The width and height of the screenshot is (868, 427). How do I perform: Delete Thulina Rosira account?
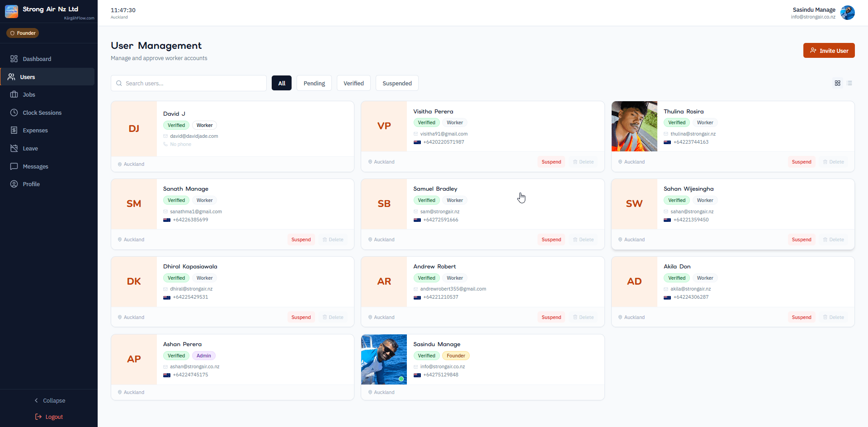pyautogui.click(x=833, y=162)
